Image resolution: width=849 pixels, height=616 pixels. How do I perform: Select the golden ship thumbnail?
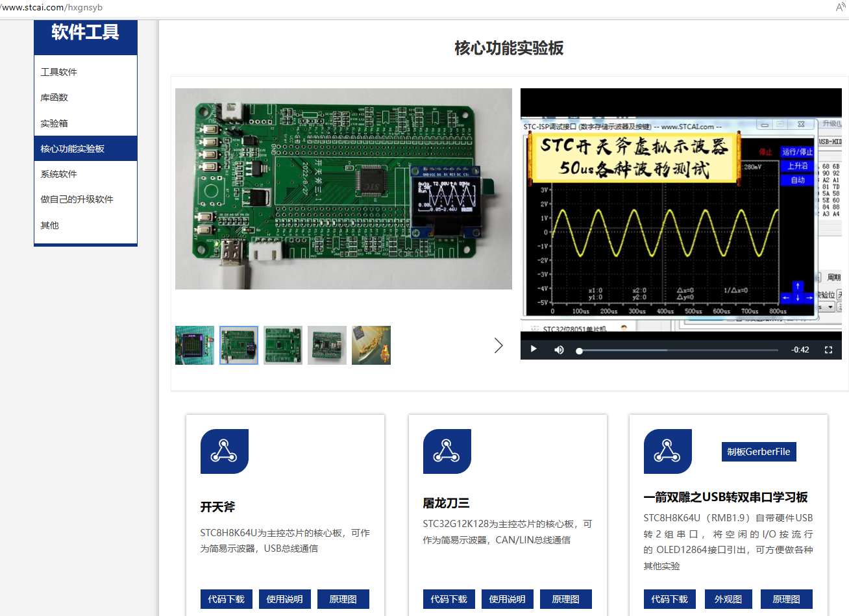point(371,345)
